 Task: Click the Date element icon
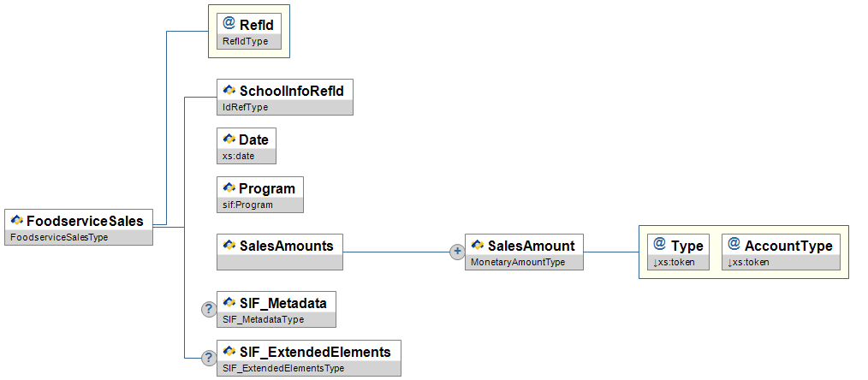click(229, 139)
